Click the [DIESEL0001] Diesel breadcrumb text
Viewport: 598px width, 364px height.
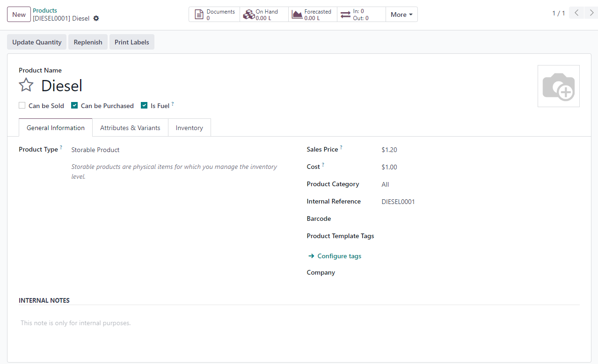click(61, 18)
